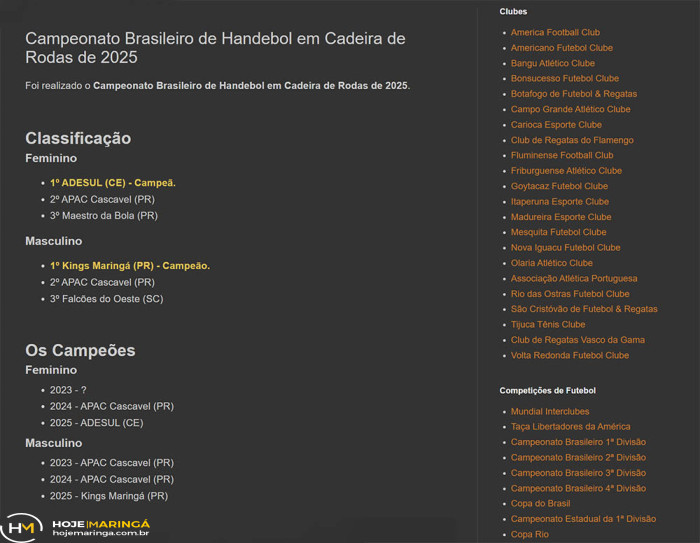
Task: Click the Os Campeões heading
Action: pos(80,351)
